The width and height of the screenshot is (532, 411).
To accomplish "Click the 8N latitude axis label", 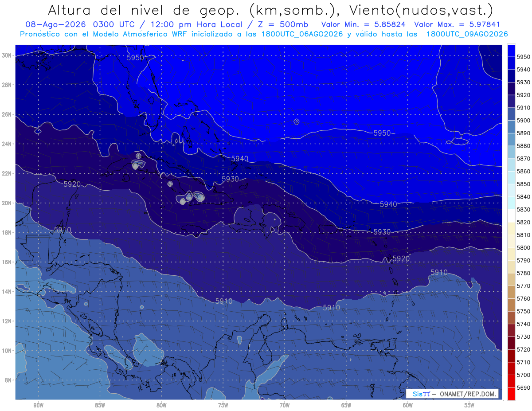I will tap(9, 380).
